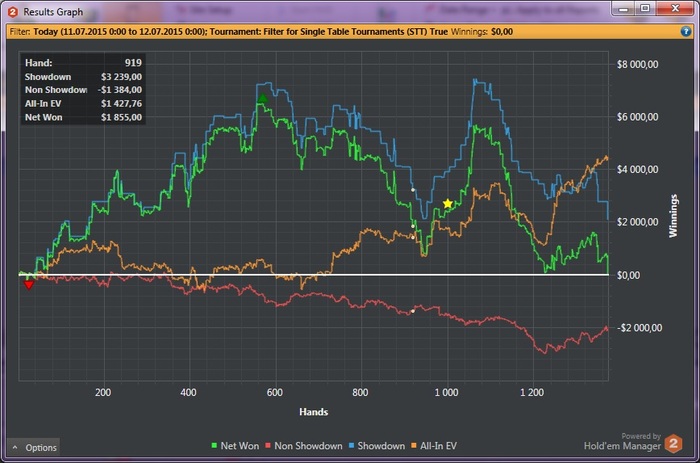Maximize the Results Graph window
The image size is (700, 463).
point(645,9)
